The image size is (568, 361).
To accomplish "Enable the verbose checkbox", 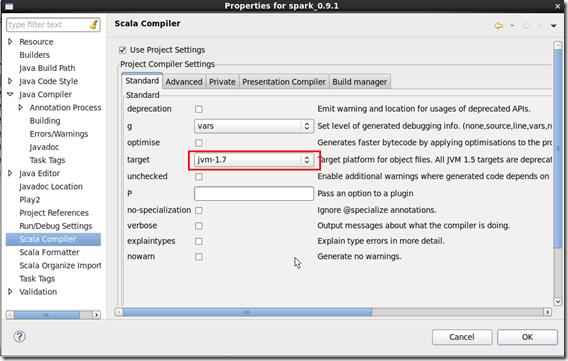I will click(199, 226).
